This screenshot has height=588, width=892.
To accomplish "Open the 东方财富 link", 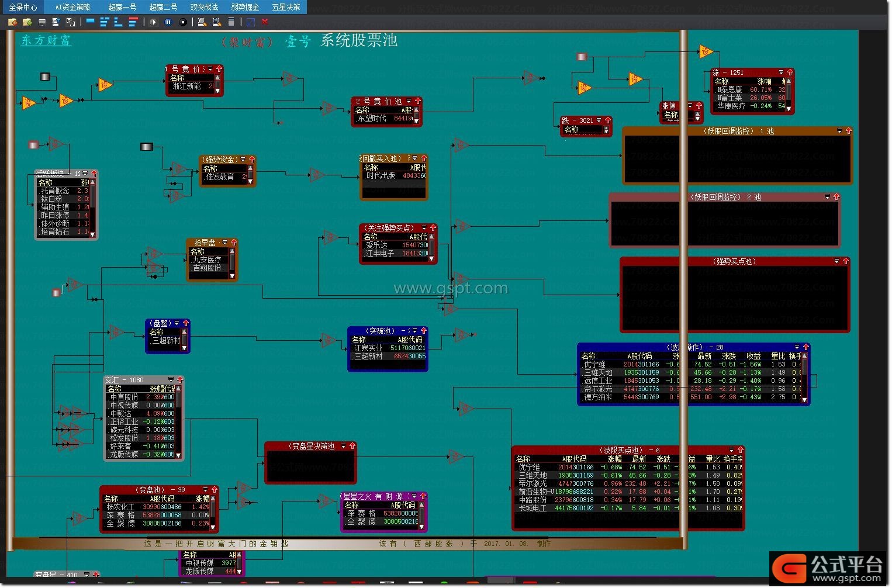I will click(x=46, y=40).
